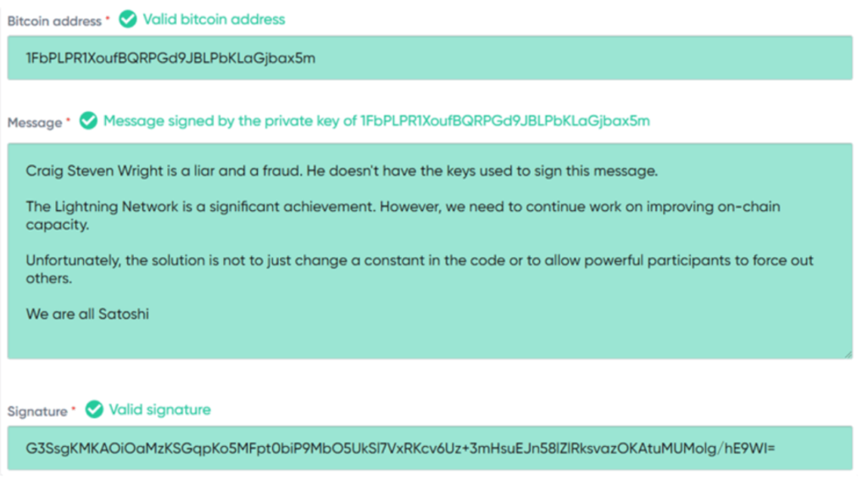
Task: Click inside the Bitcoin address input field
Action: click(430, 58)
